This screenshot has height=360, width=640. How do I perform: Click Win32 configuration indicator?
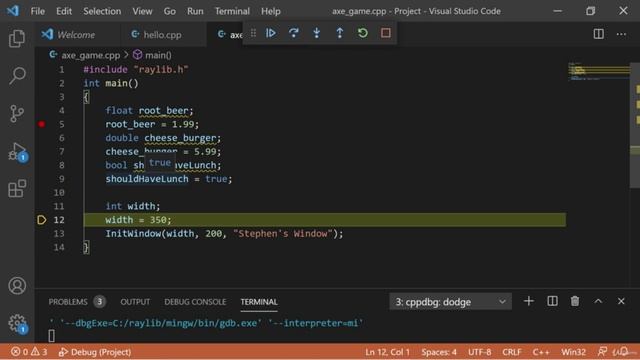pos(573,351)
